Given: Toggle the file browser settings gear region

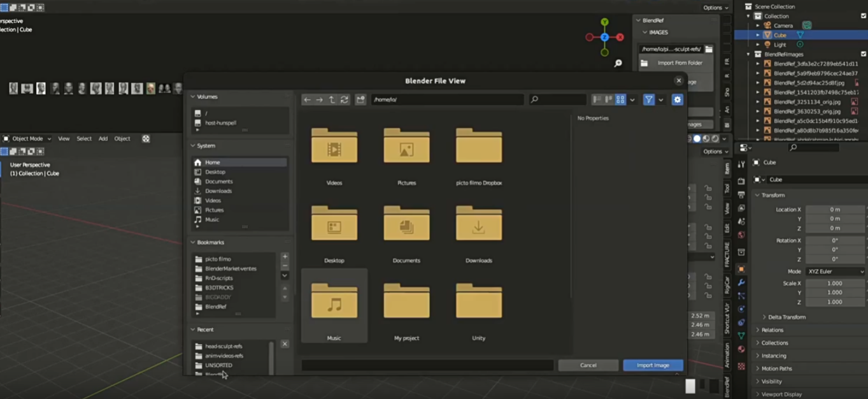Looking at the screenshot, I should click(677, 99).
